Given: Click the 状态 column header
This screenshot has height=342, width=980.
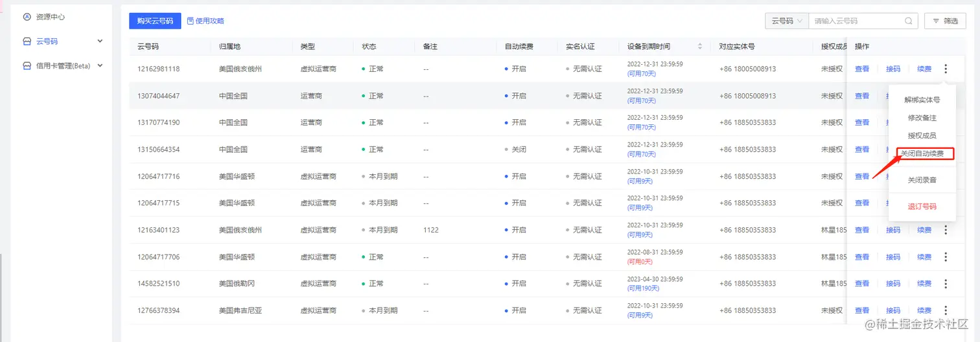Looking at the screenshot, I should tap(369, 47).
